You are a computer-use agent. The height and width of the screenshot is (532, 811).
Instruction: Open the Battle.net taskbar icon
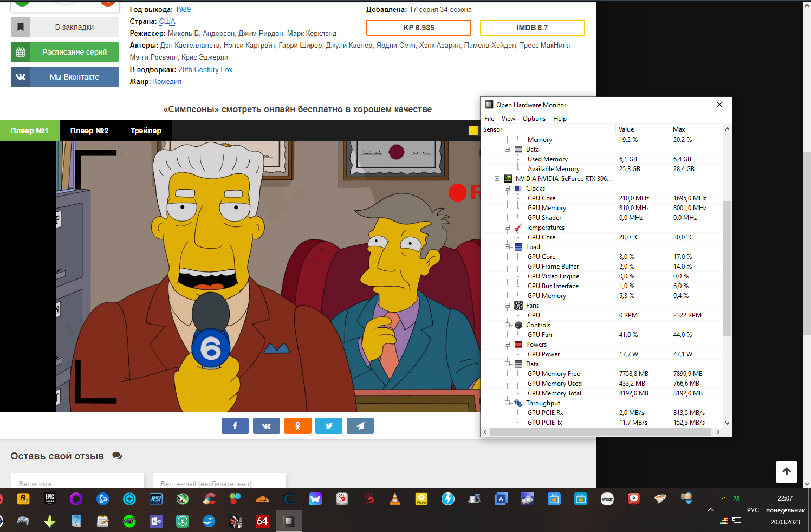[103, 499]
